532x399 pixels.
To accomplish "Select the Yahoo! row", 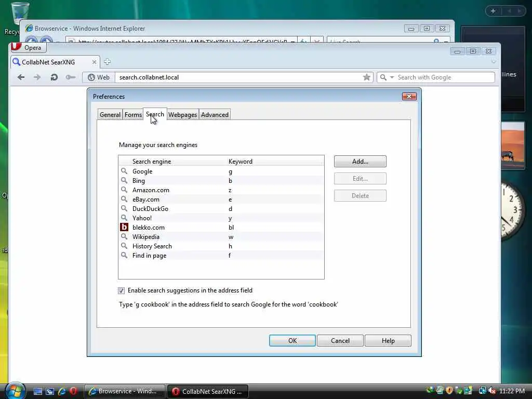I will [x=221, y=218].
